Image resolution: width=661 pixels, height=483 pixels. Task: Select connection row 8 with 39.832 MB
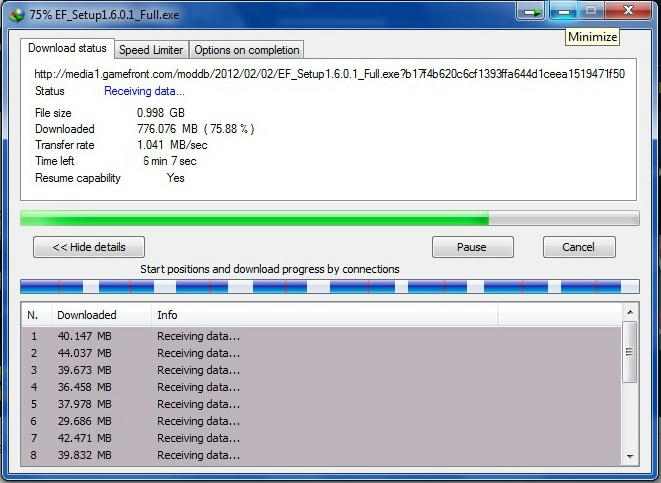click(321, 455)
